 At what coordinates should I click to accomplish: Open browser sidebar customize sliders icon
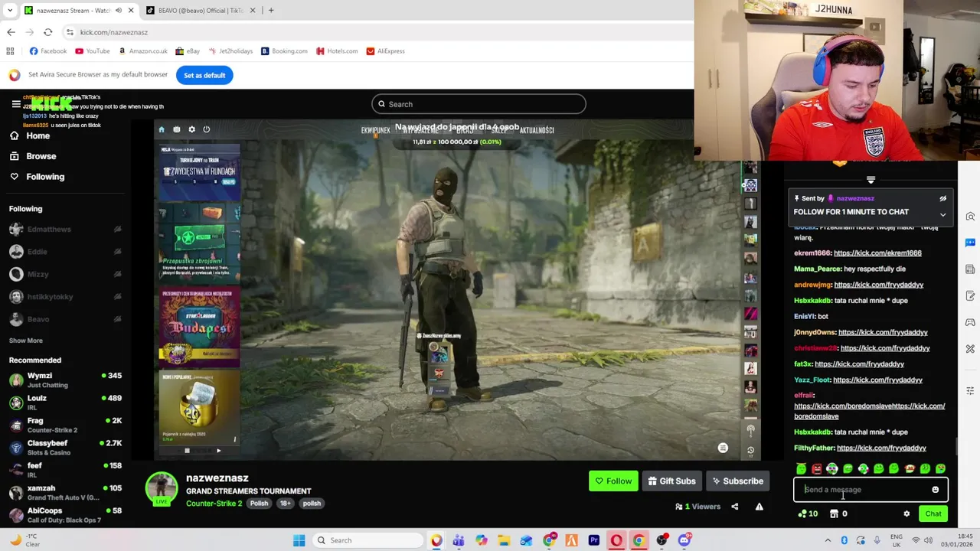click(970, 391)
